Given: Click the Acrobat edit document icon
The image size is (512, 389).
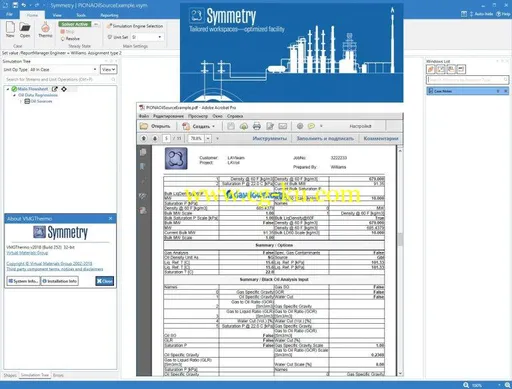Looking at the screenshot, I should click(x=270, y=126).
